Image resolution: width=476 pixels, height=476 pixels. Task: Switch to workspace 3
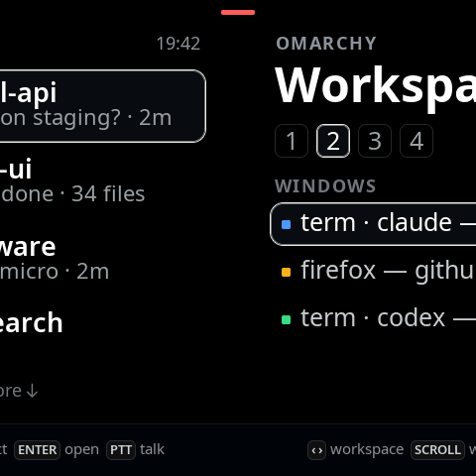(375, 141)
